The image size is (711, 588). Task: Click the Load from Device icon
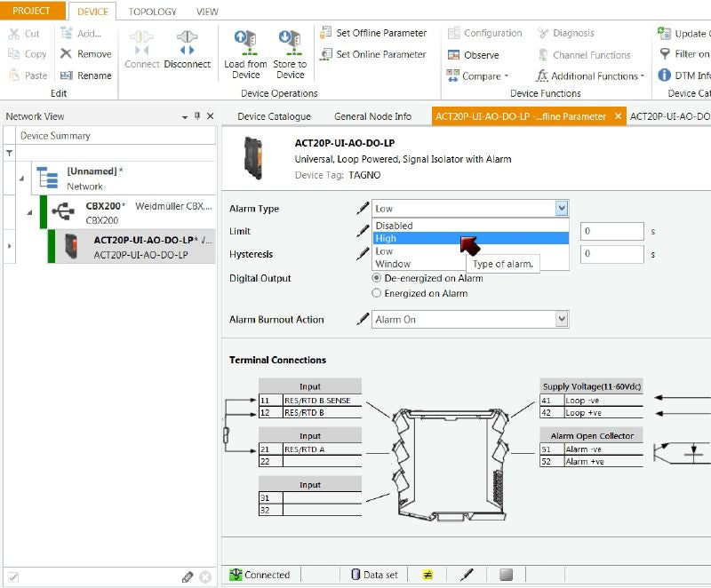[x=244, y=41]
